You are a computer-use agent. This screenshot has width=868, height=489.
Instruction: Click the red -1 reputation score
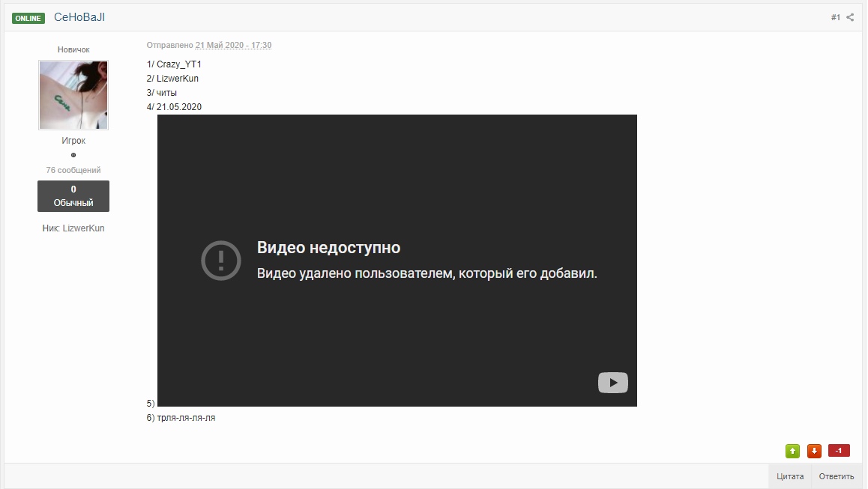point(839,451)
